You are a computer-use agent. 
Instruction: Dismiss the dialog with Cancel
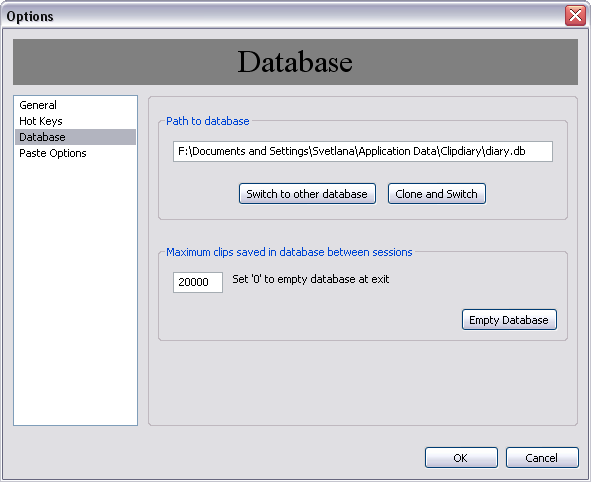542,458
